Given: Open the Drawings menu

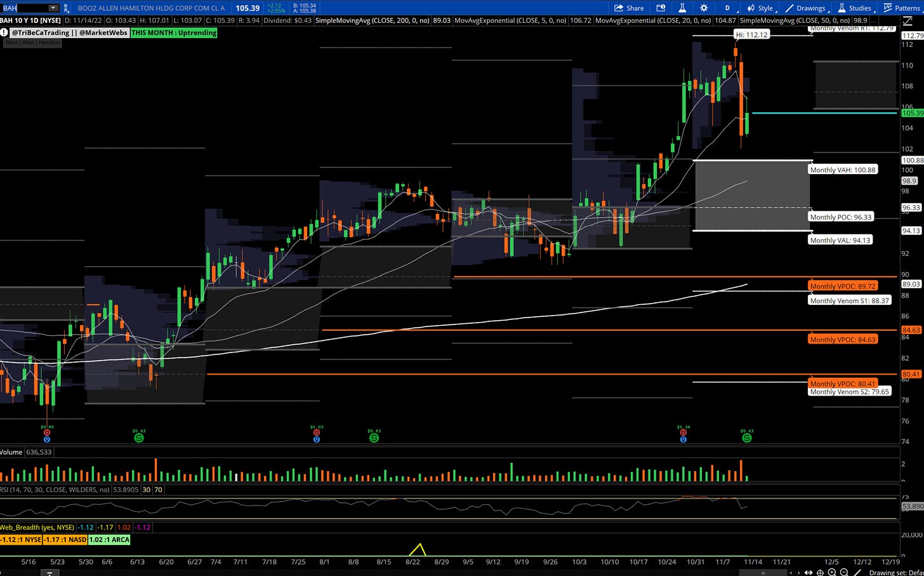Looking at the screenshot, I should point(806,8).
